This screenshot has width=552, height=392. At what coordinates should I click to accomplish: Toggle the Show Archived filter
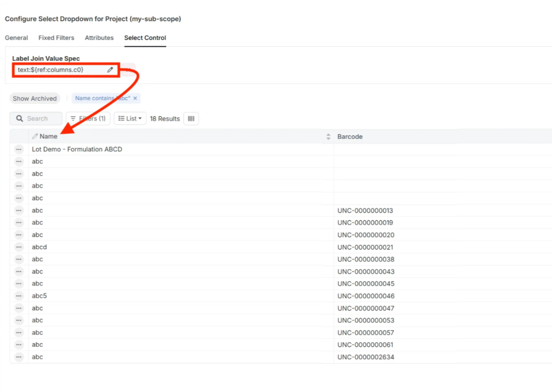pyautogui.click(x=34, y=99)
